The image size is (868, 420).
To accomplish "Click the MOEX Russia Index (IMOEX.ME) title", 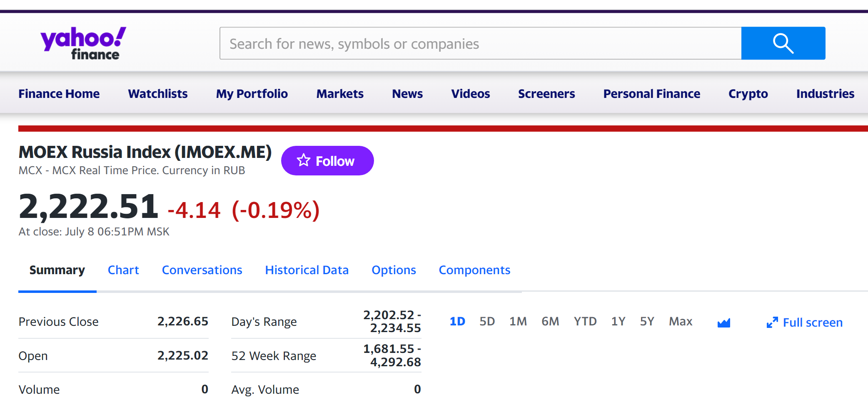I will 145,152.
